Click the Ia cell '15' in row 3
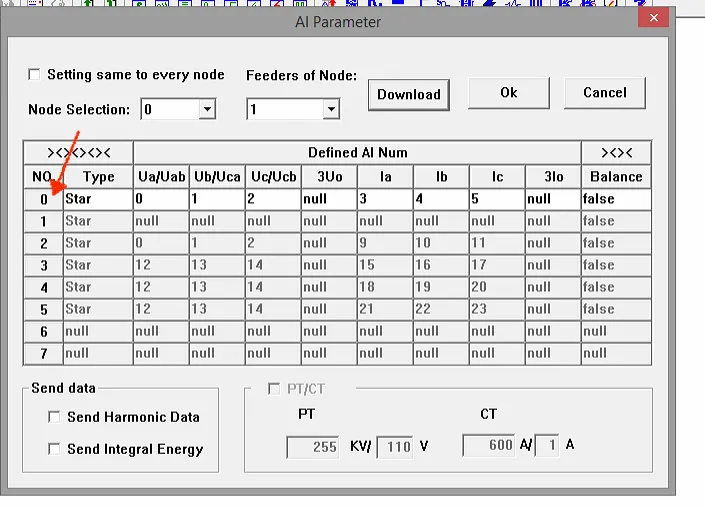This screenshot has width=705, height=507. point(385,265)
